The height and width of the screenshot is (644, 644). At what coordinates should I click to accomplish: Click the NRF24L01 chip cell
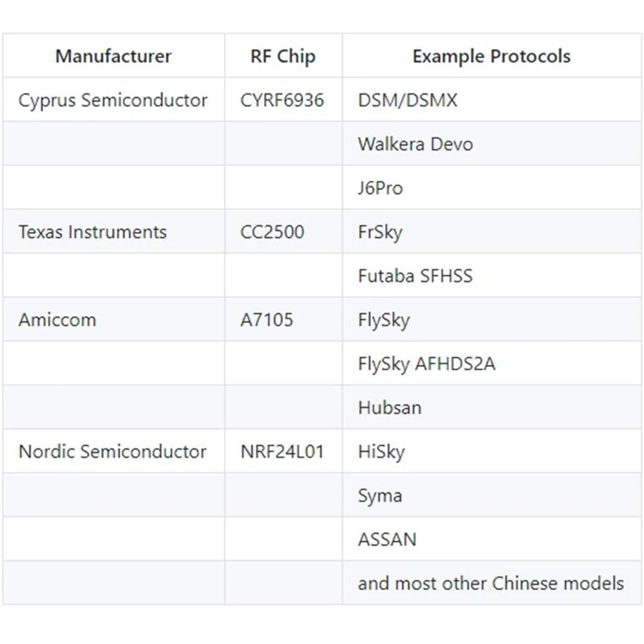[282, 451]
